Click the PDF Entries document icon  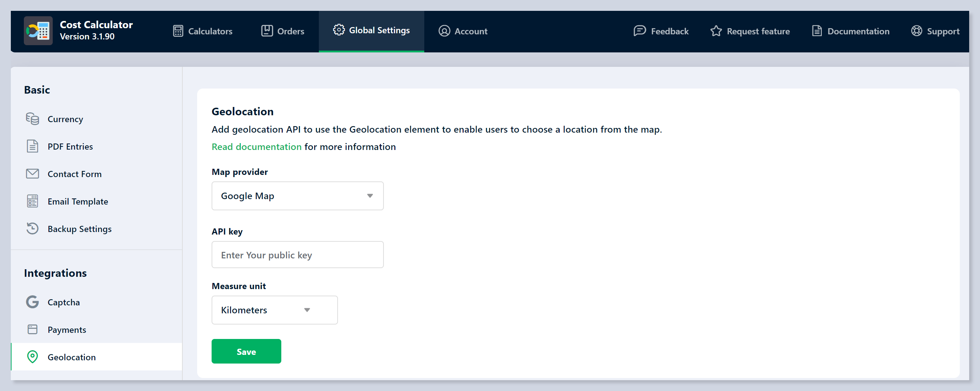coord(32,146)
